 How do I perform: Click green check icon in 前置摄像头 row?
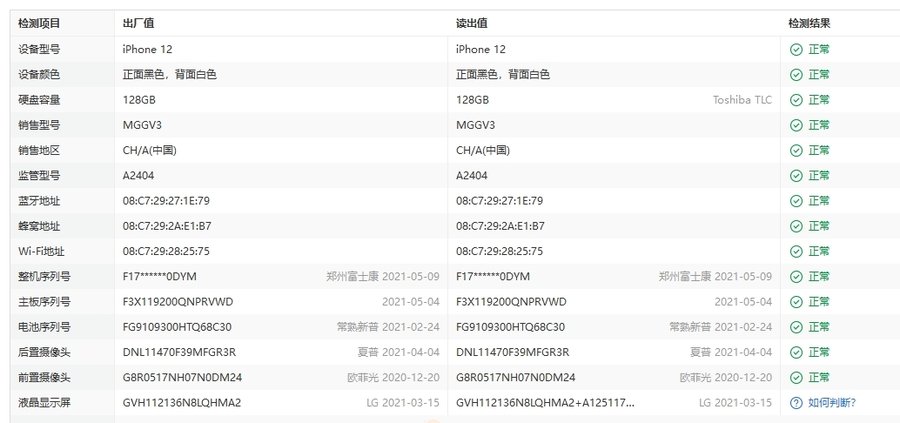click(796, 378)
